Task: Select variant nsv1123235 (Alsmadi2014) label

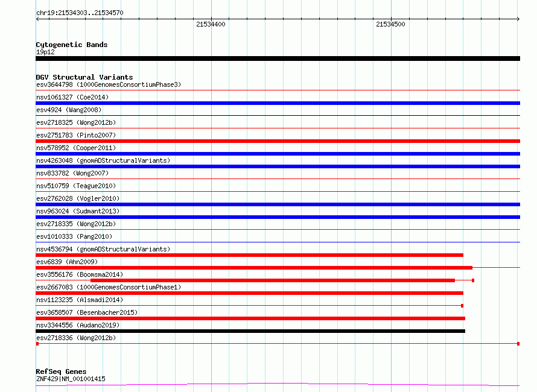Action: pyautogui.click(x=80, y=300)
